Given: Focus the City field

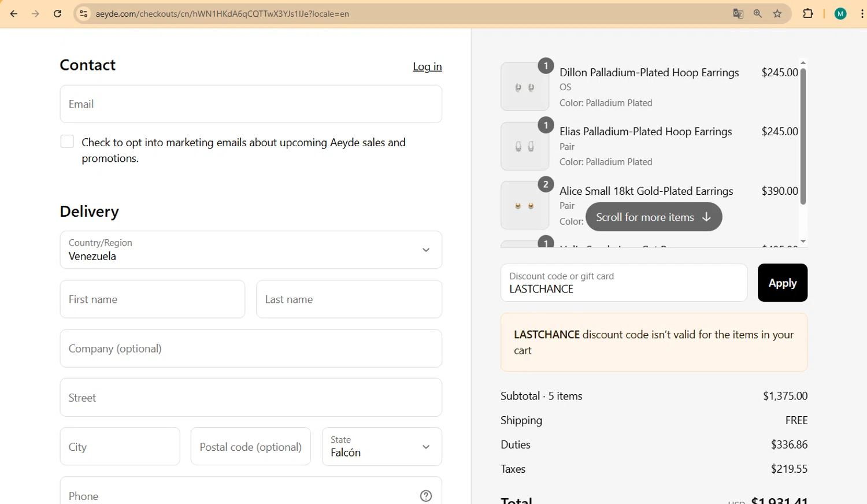Looking at the screenshot, I should pyautogui.click(x=120, y=446).
